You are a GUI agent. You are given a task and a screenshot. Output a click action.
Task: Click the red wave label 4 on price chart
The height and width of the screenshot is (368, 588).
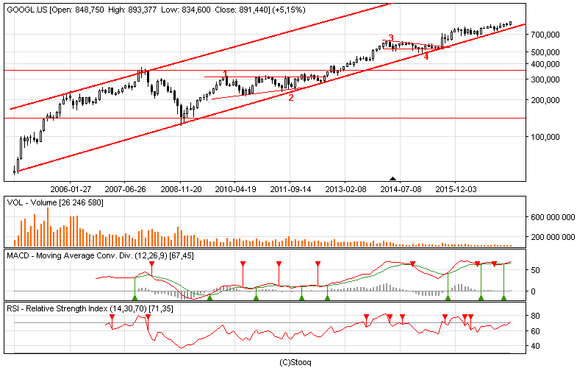click(426, 57)
